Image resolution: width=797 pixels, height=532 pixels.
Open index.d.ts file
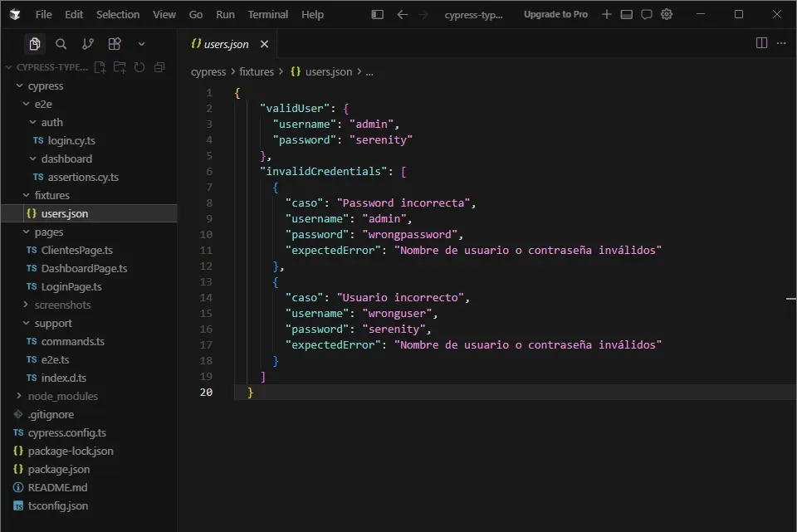click(x=64, y=378)
